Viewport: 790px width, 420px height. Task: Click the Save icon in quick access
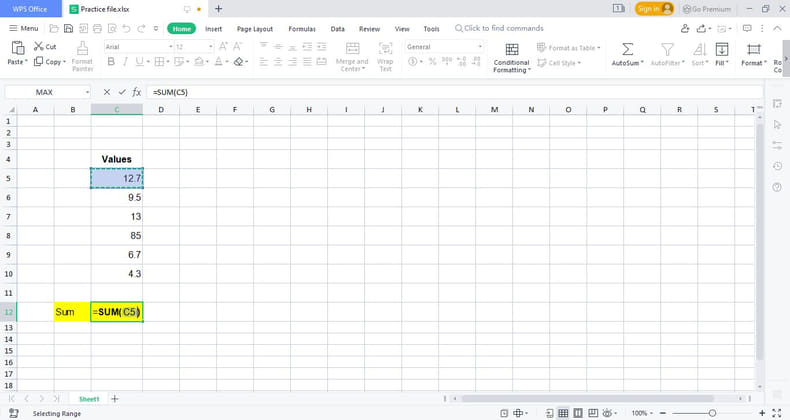pyautogui.click(x=69, y=28)
